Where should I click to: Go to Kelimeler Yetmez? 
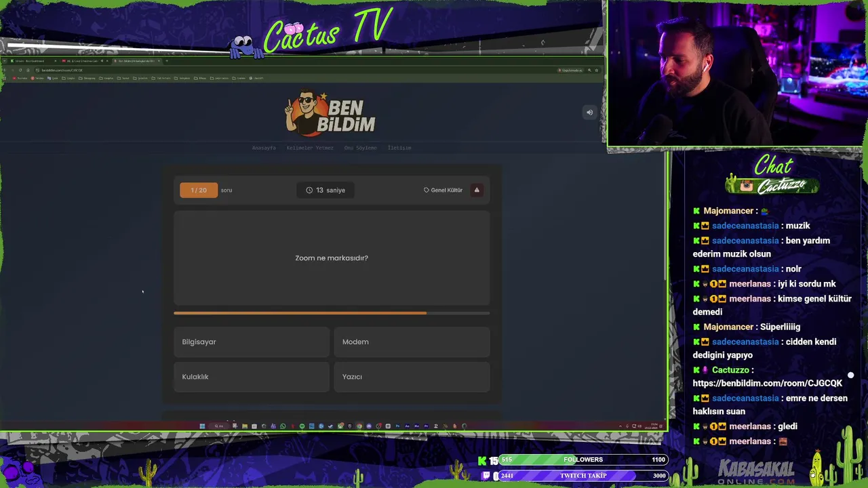[310, 148]
